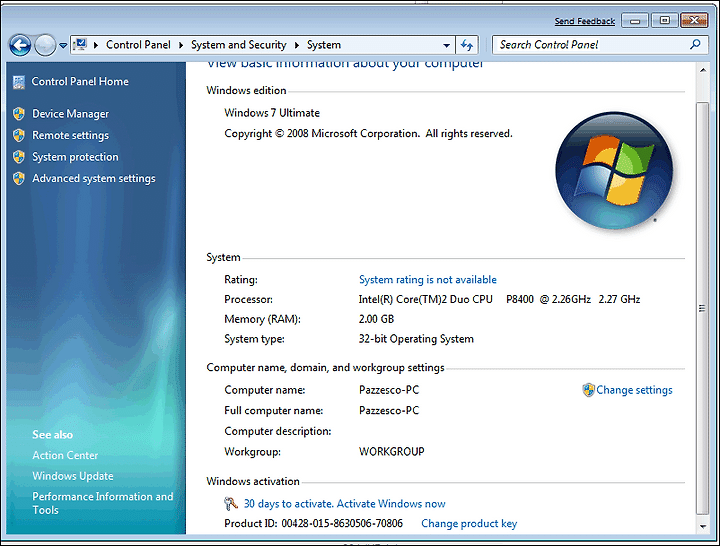Open Action Center under See also
The width and height of the screenshot is (720, 546).
coord(65,455)
